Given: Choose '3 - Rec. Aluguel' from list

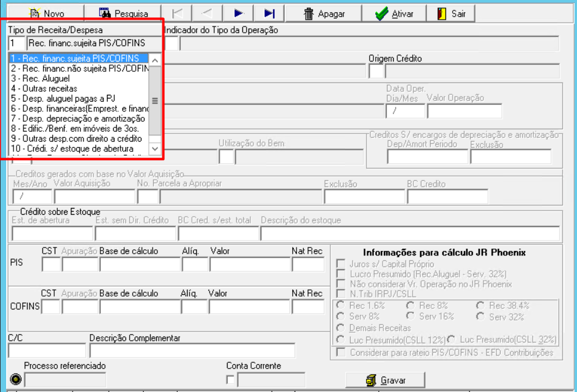Looking at the screenshot, I should [79, 78].
